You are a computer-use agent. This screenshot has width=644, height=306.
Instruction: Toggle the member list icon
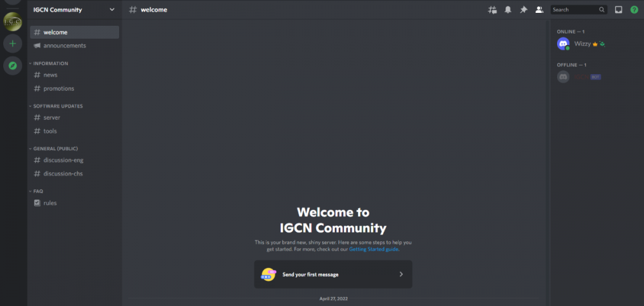(539, 10)
